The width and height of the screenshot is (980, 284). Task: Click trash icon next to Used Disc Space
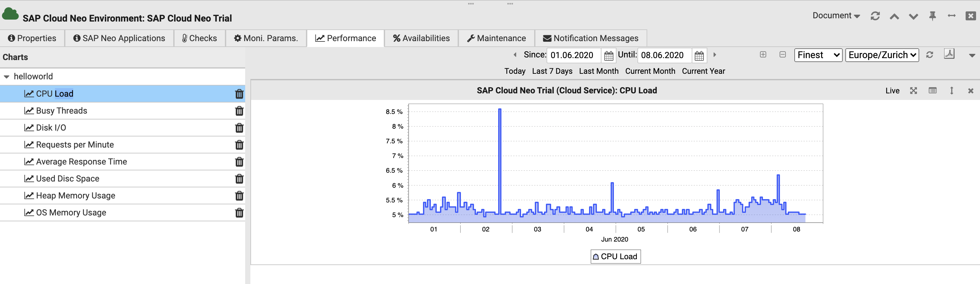(239, 179)
